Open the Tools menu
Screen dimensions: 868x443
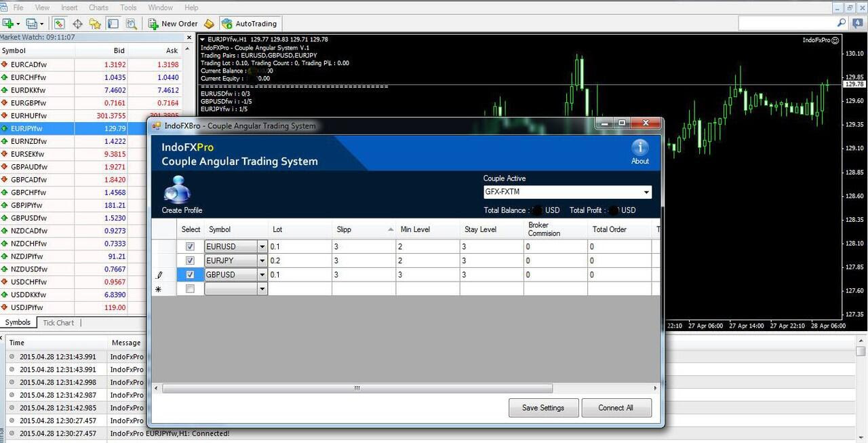click(x=128, y=7)
